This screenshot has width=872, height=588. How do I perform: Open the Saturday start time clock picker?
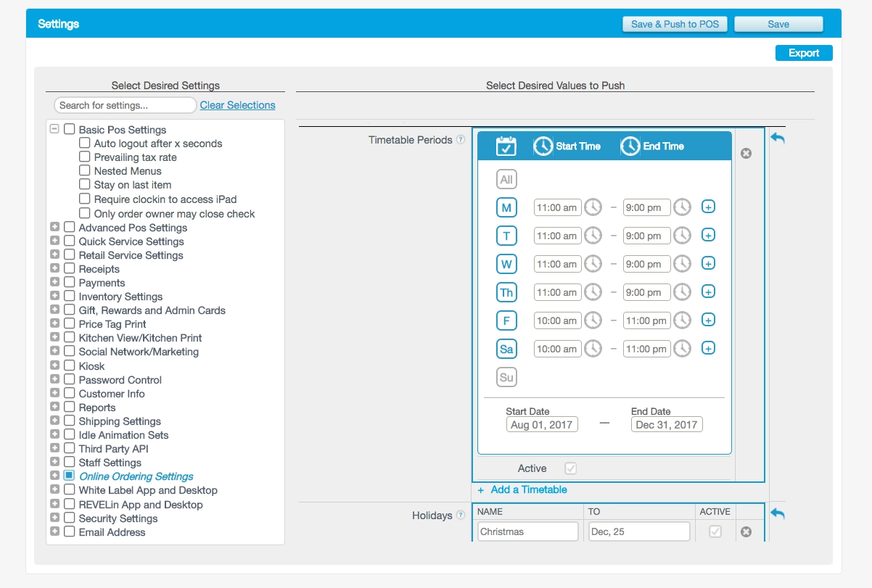(593, 349)
